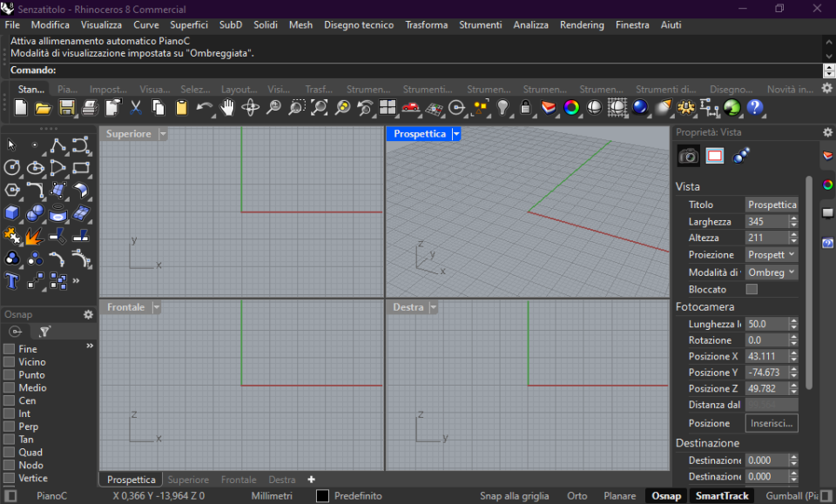Click the Paste clipboard icon
Image resolution: width=836 pixels, height=504 pixels.
[181, 108]
